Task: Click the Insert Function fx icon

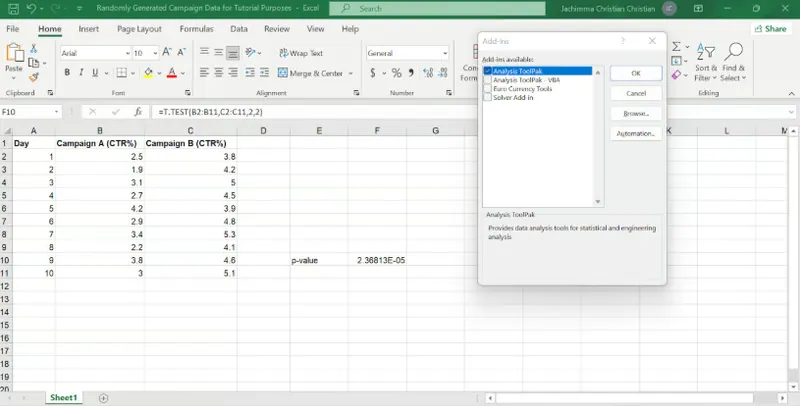Action: tap(138, 112)
